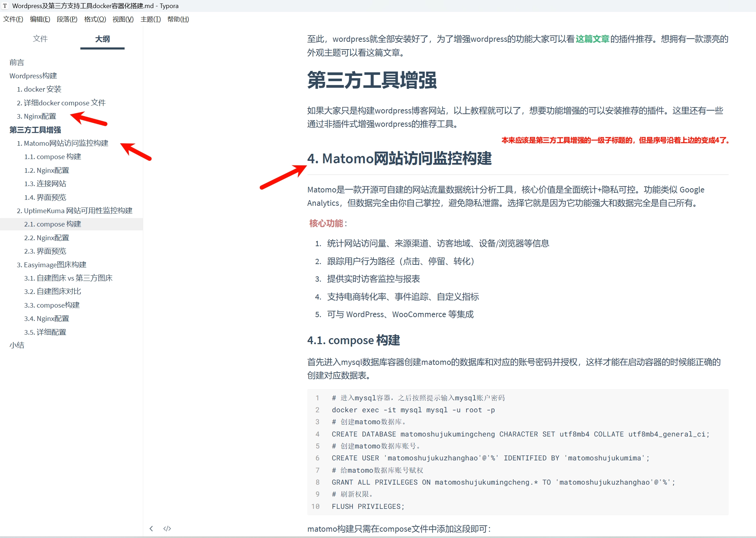
Task: Click the CREATE DATABASE code line
Action: coord(520,434)
